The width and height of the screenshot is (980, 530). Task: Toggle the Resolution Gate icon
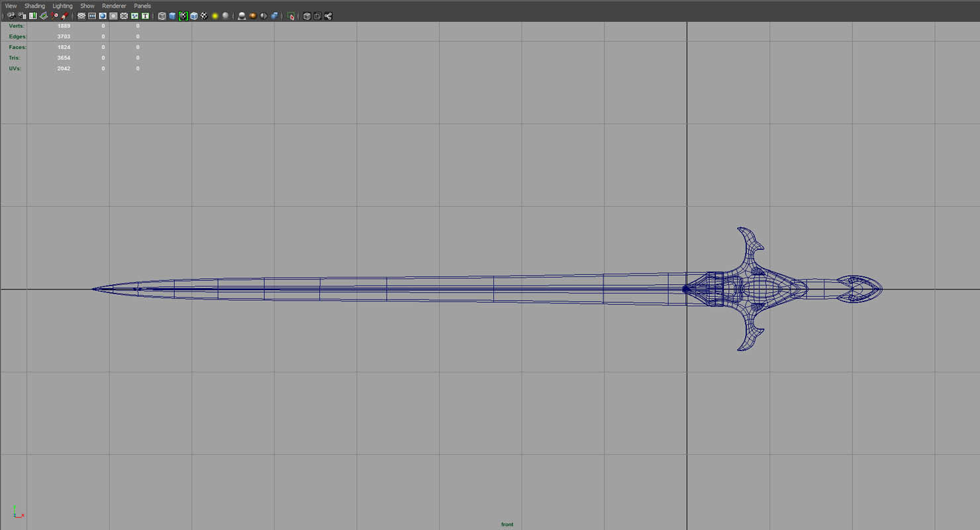[103, 16]
